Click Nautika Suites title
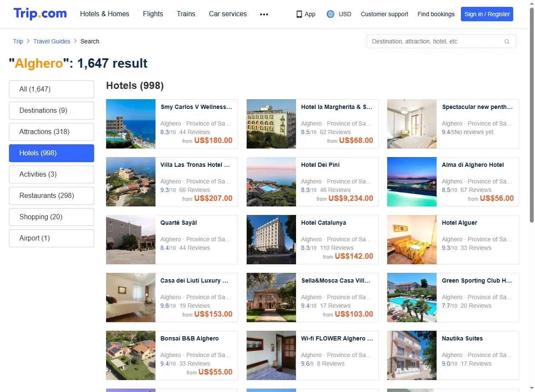 [462, 339]
